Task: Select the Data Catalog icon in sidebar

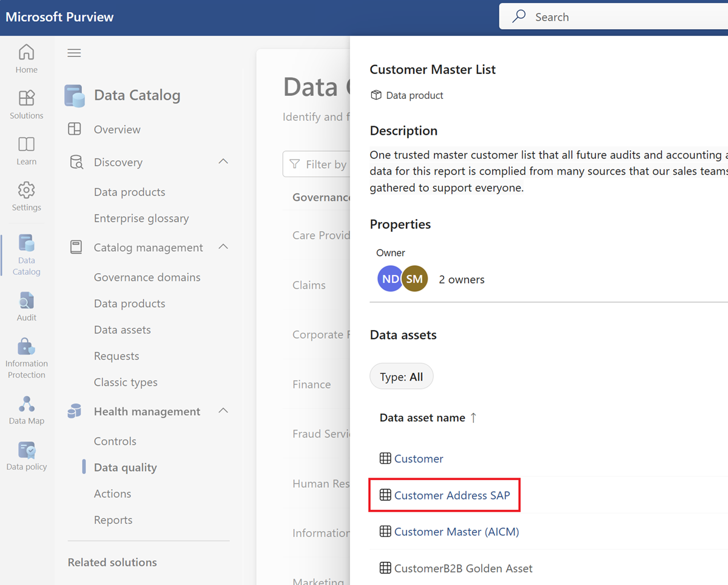Action: (x=26, y=251)
